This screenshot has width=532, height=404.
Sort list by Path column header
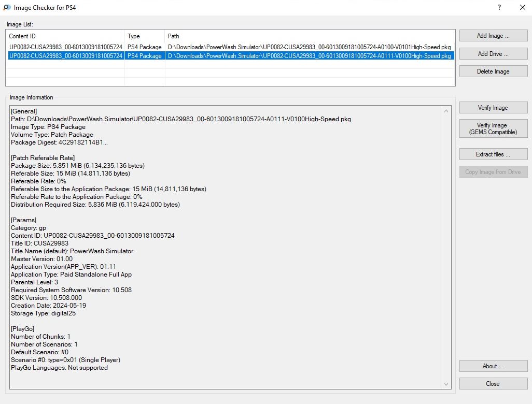click(x=310, y=36)
